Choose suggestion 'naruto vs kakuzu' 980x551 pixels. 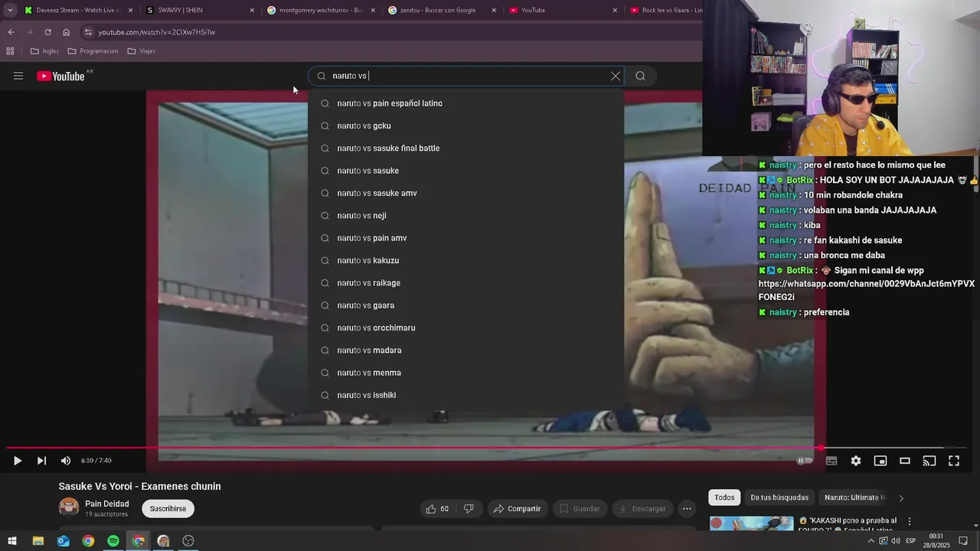click(466, 260)
